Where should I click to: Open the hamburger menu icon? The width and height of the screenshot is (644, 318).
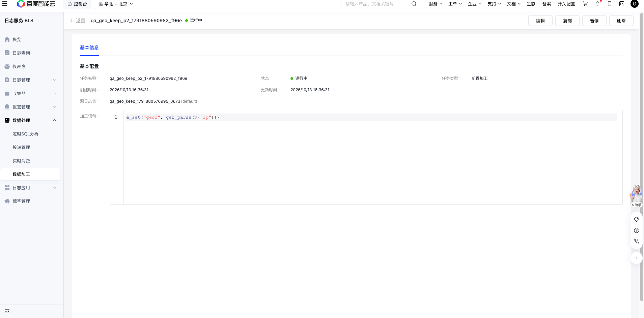tap(5, 4)
